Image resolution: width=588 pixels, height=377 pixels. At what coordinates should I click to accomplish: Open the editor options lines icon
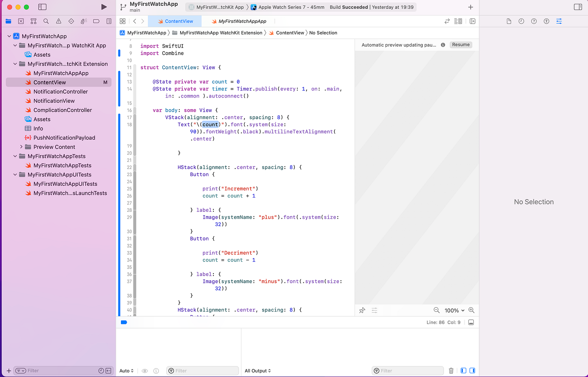(x=458, y=21)
